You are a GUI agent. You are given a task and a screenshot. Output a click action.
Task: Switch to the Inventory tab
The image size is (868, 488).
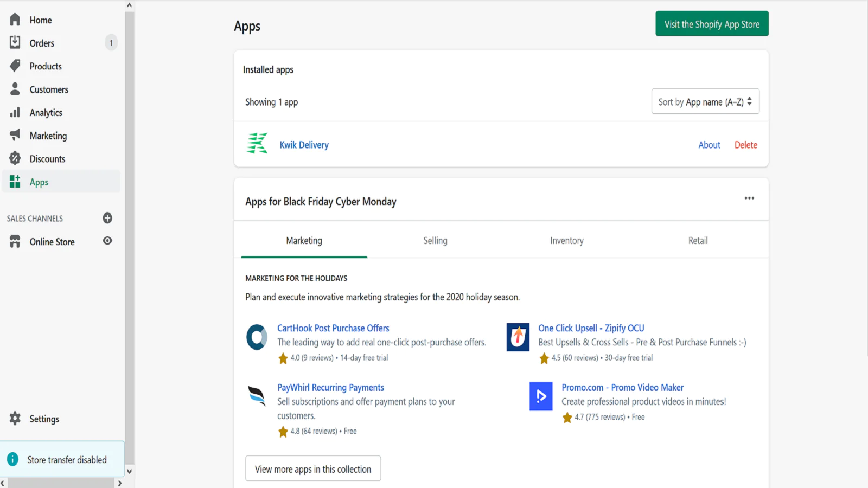[566, 241]
